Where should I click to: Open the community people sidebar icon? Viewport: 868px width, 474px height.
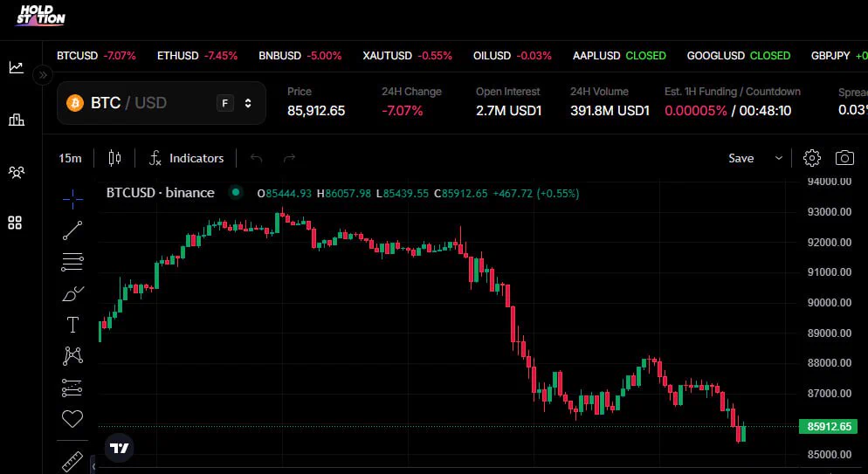16,172
